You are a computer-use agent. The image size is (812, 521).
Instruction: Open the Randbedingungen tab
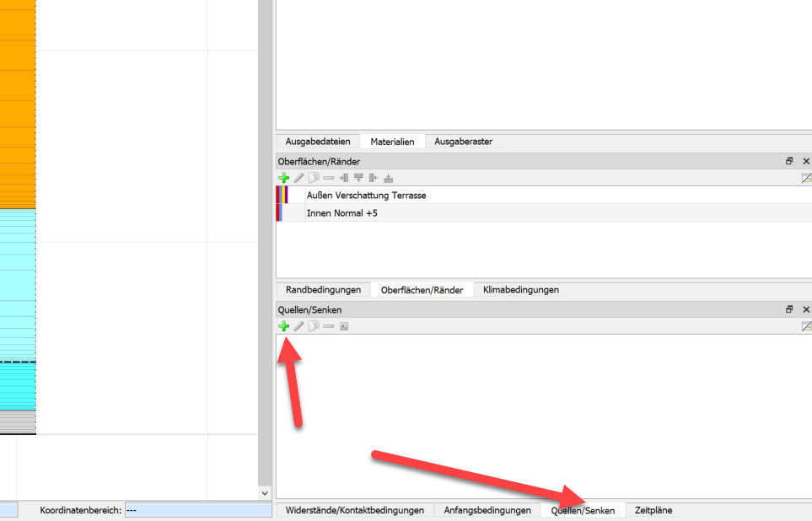click(323, 290)
